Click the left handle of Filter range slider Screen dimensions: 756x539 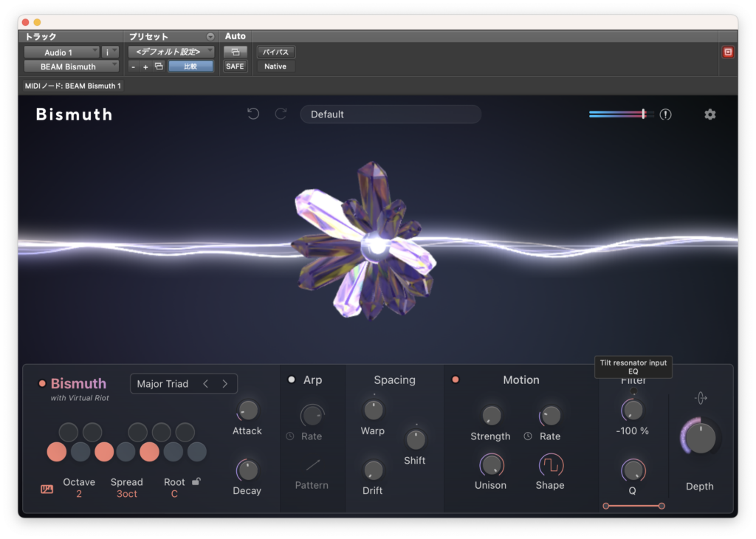pos(606,506)
